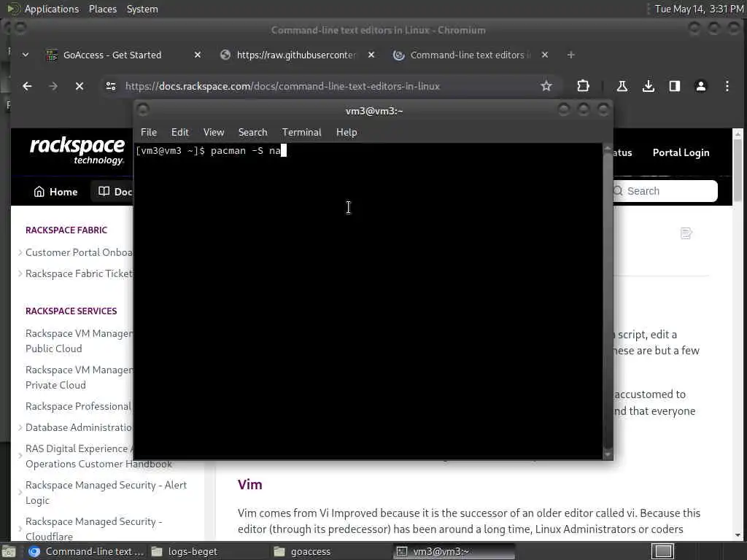Switch to raw.githubusercontent tab

pos(298,55)
